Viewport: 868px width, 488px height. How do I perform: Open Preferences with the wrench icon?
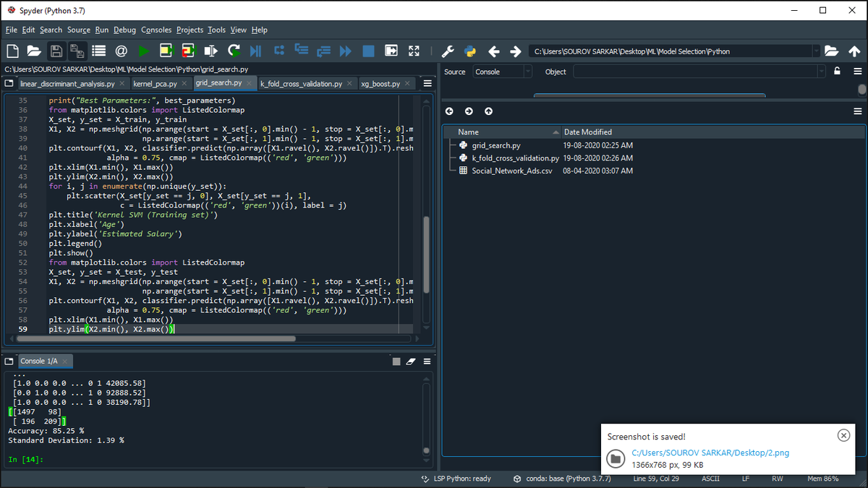click(448, 51)
